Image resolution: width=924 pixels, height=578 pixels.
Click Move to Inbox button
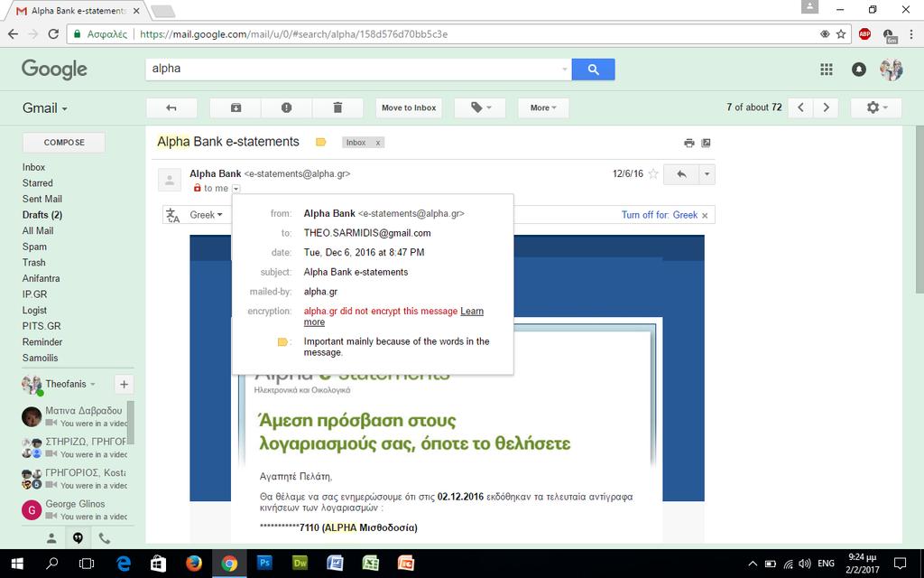click(409, 108)
